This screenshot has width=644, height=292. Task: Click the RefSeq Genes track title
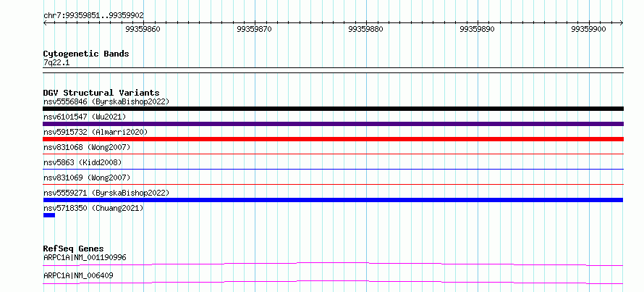[x=74, y=249]
